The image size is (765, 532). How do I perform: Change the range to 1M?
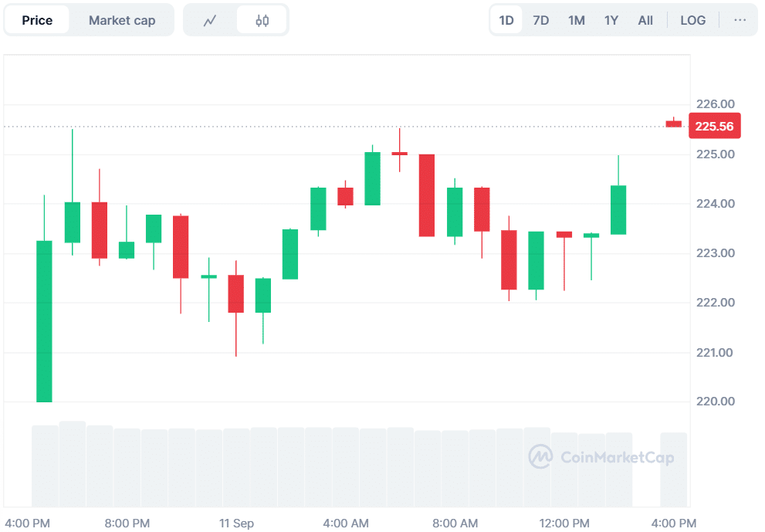tap(576, 20)
